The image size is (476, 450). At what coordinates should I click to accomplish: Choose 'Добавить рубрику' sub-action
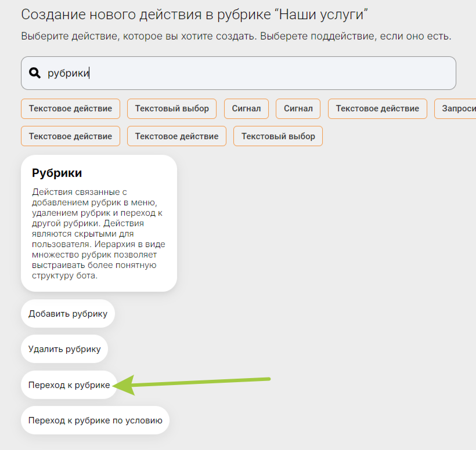(x=68, y=314)
